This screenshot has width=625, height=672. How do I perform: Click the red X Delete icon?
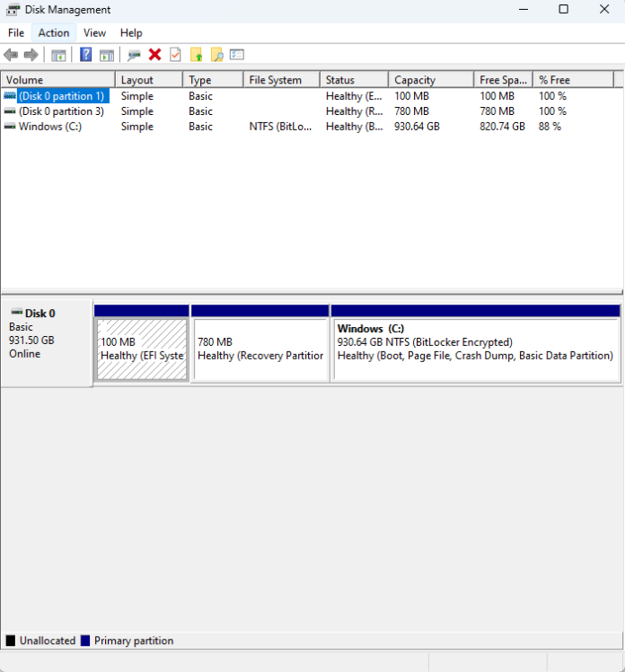pyautogui.click(x=154, y=55)
